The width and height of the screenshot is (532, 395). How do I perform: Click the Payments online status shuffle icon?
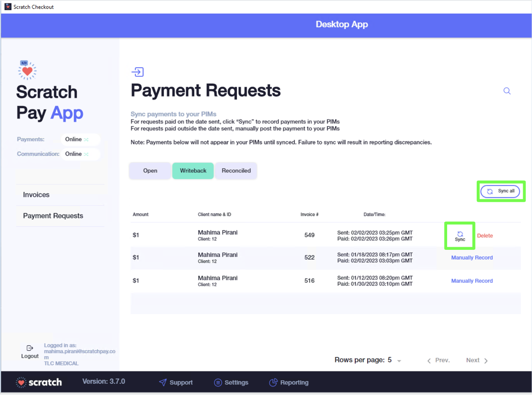86,139
